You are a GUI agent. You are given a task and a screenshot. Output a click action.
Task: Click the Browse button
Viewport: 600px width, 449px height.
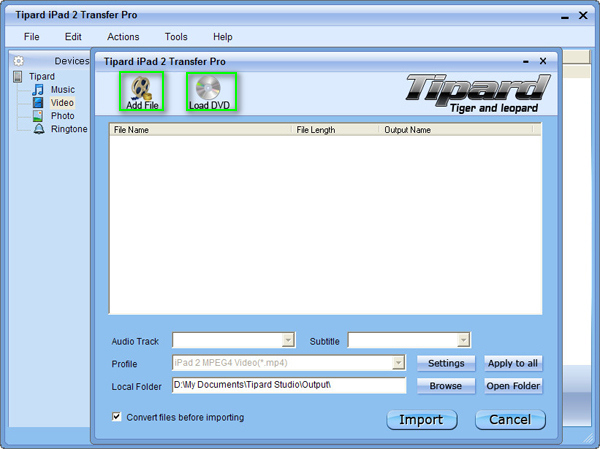coord(446,386)
